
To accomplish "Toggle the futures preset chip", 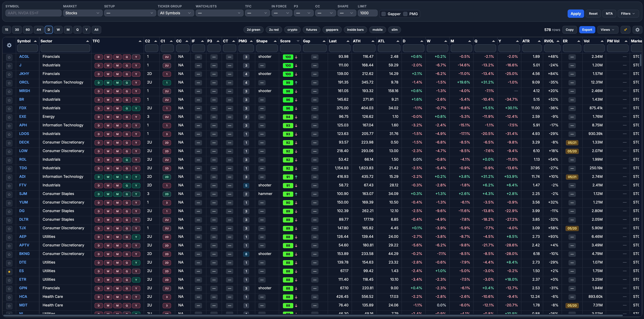I will (x=311, y=30).
